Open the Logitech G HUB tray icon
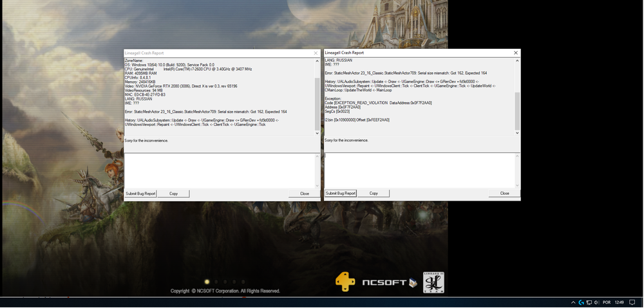Image resolution: width=644 pixels, height=308 pixels. tap(582, 302)
